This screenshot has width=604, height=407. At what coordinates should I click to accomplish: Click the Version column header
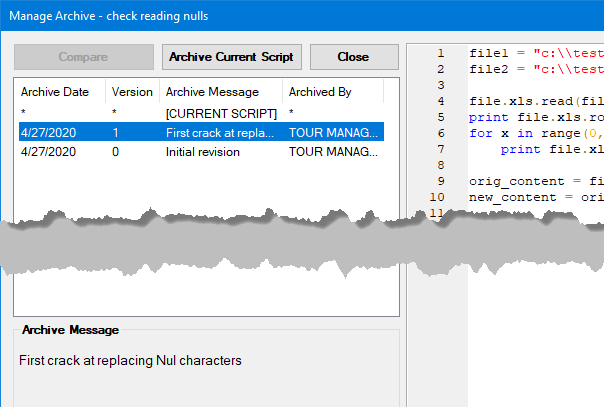[x=132, y=92]
